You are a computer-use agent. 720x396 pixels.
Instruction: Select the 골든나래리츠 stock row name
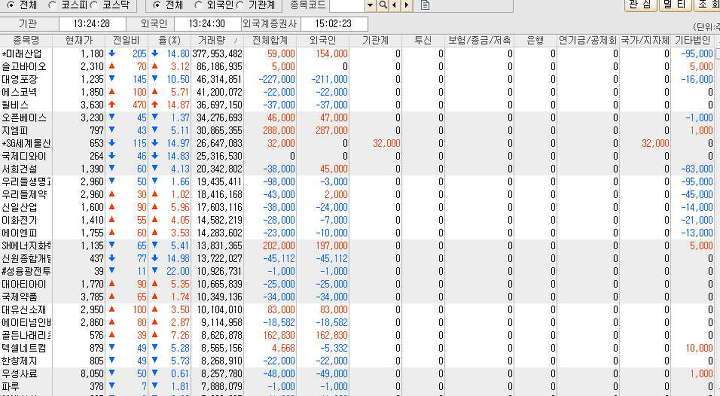click(x=26, y=336)
